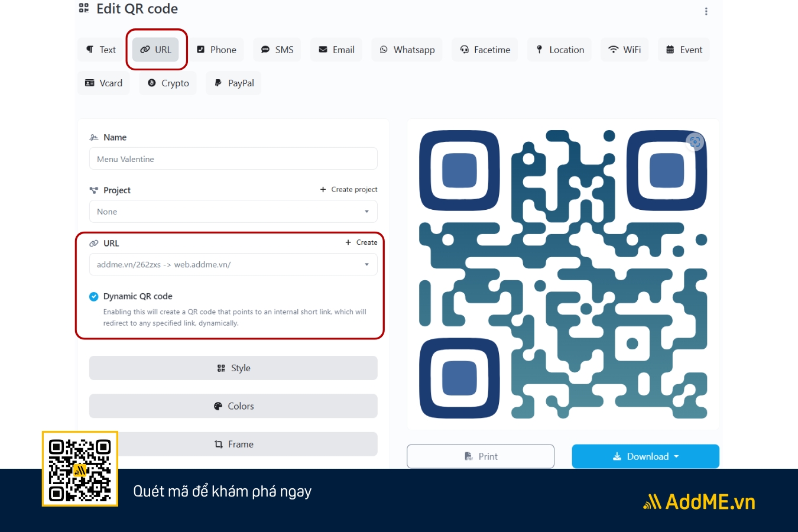This screenshot has height=532, width=798.
Task: Select the Whatsapp QR type tab
Action: click(407, 50)
